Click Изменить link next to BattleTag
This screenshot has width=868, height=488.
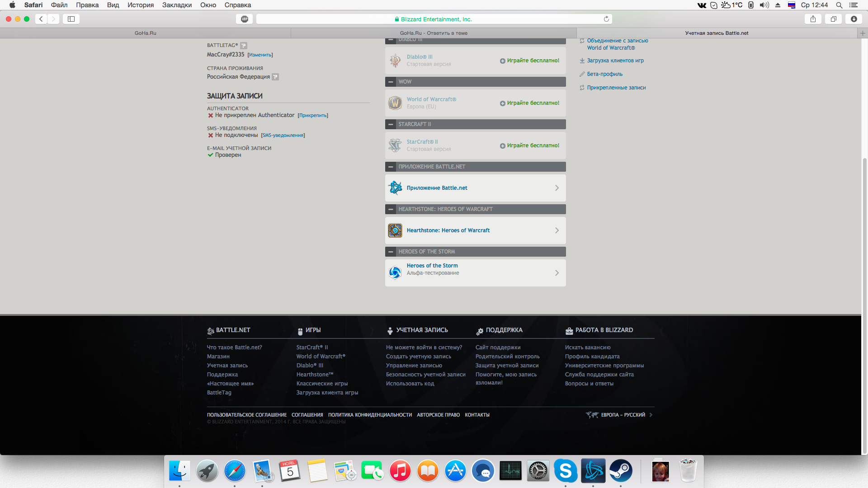(x=260, y=55)
